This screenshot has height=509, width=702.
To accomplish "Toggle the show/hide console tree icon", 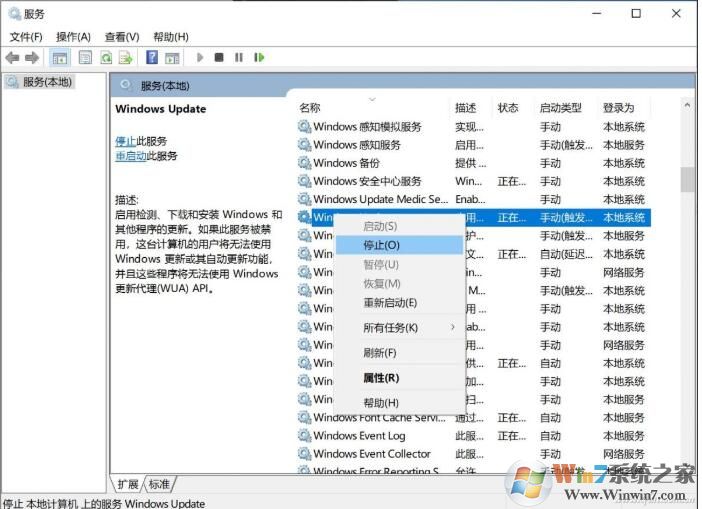I will 60,58.
